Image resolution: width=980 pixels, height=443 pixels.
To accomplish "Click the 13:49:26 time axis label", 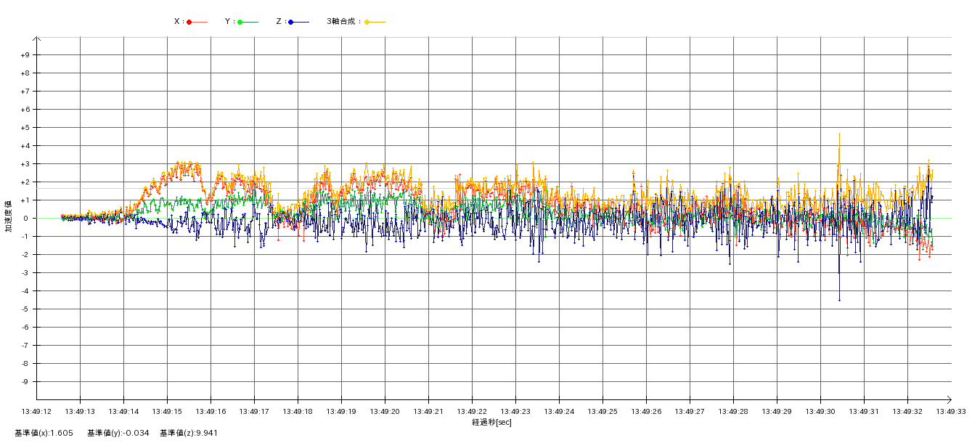I will (x=646, y=411).
